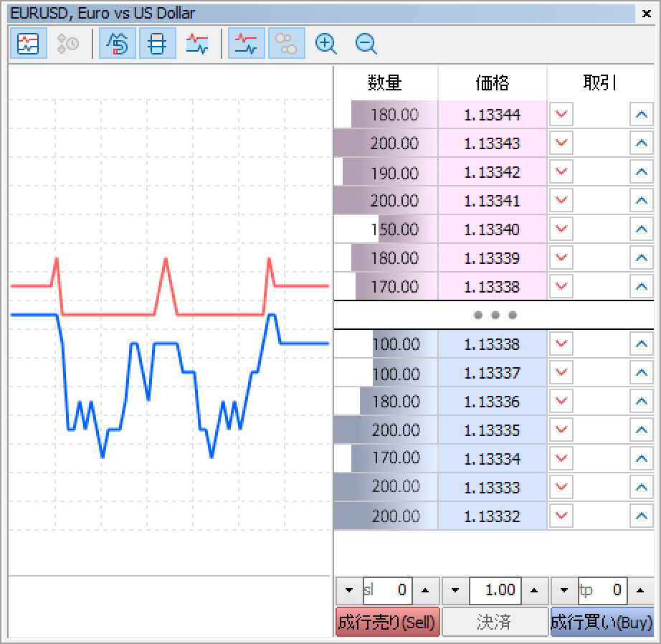
Task: Click blue buy arrow at price 1.13332
Action: (x=642, y=516)
